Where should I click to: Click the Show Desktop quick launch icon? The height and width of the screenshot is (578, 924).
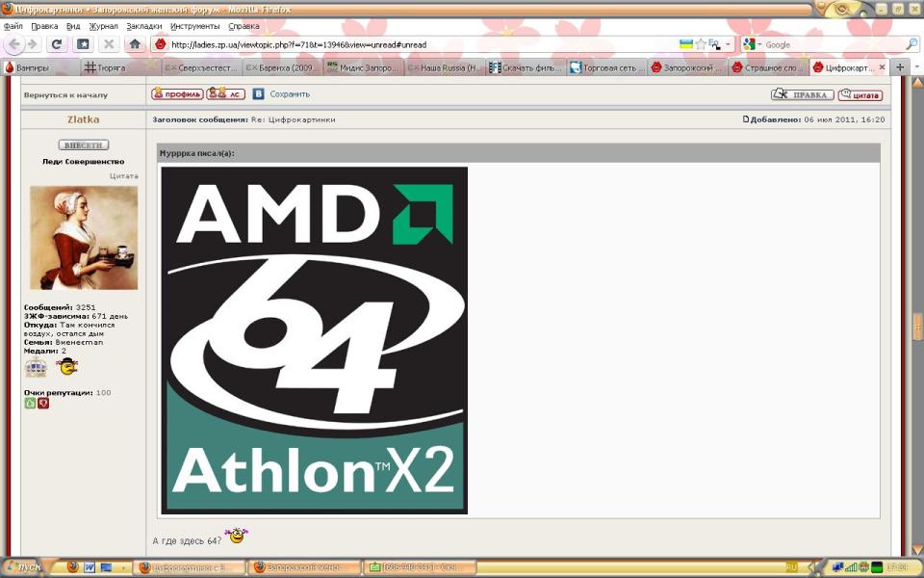click(106, 567)
